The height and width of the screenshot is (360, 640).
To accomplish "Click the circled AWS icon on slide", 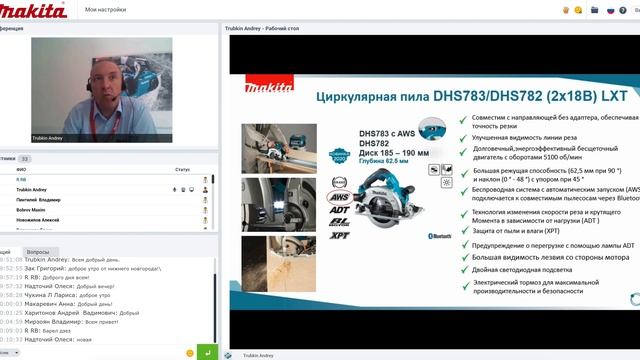I will click(339, 197).
